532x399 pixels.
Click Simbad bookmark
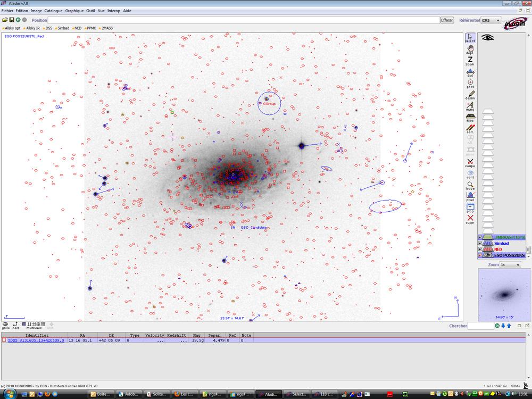62,28
